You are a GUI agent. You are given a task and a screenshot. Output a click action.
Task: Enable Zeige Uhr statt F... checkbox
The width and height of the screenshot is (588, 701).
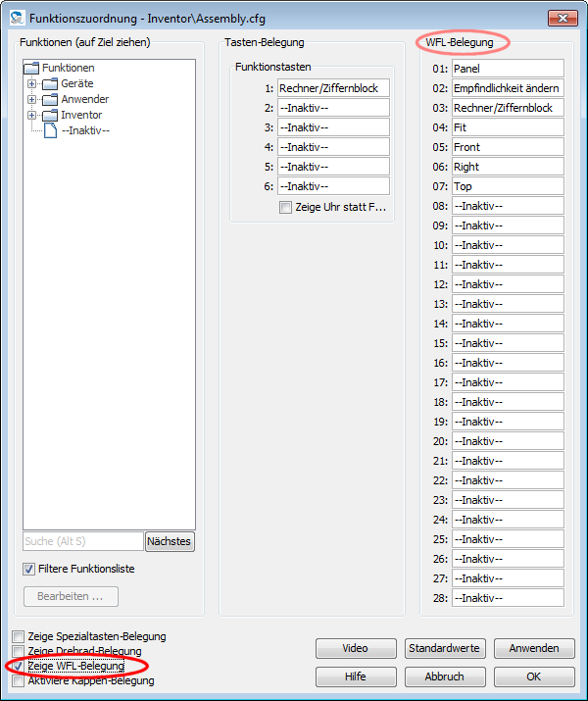[285, 208]
